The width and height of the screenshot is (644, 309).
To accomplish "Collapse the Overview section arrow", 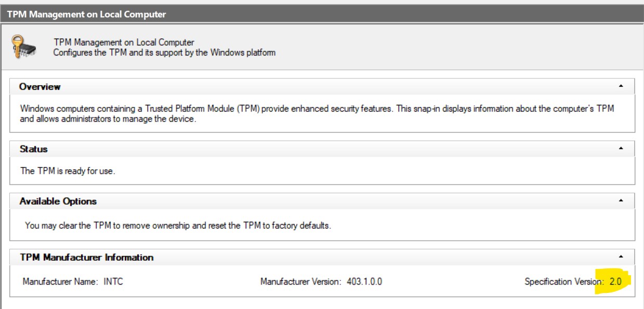I will 621,86.
